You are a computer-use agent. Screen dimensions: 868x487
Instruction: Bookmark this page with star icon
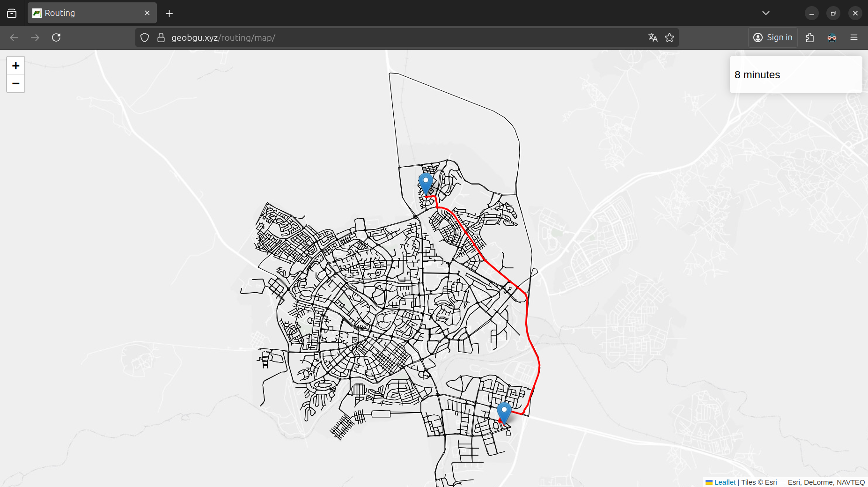click(x=669, y=37)
